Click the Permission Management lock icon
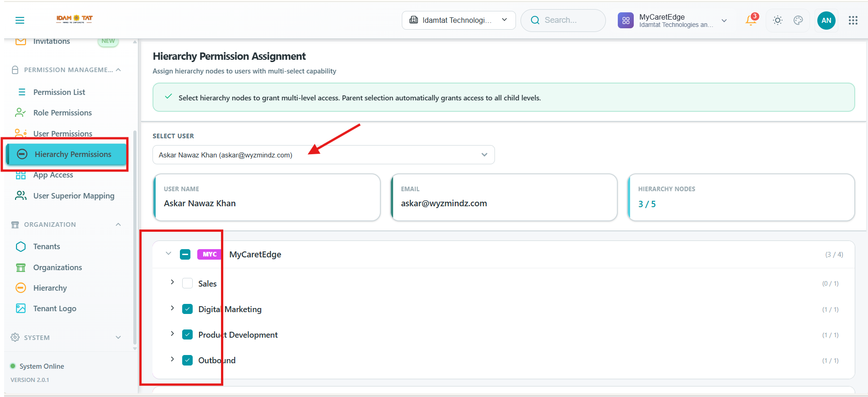The height and width of the screenshot is (397, 868). click(15, 70)
